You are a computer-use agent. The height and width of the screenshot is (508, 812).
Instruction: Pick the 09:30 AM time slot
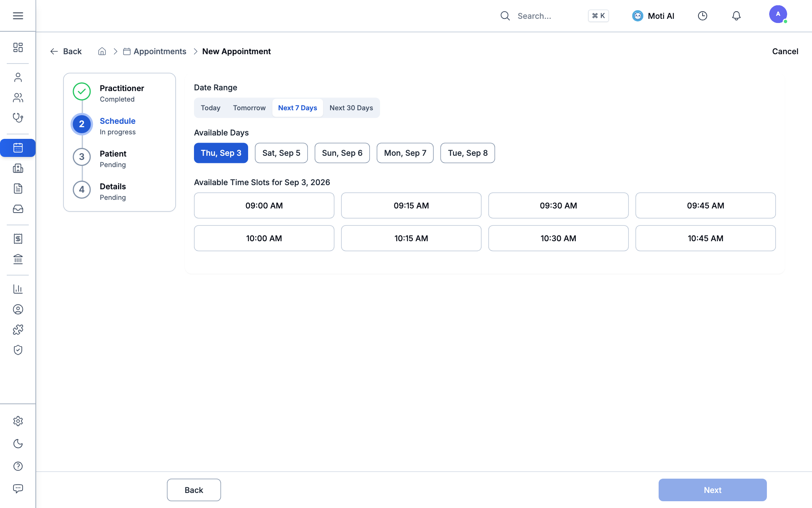[558, 205]
